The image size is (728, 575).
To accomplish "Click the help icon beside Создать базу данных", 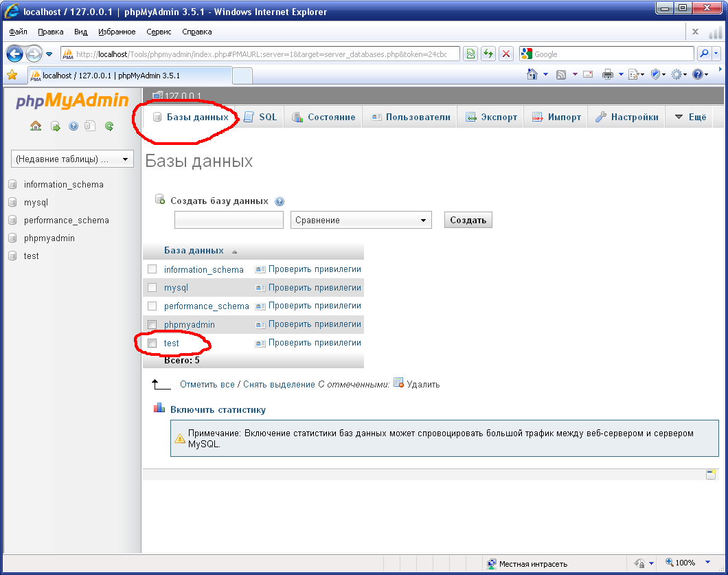I will tap(280, 201).
